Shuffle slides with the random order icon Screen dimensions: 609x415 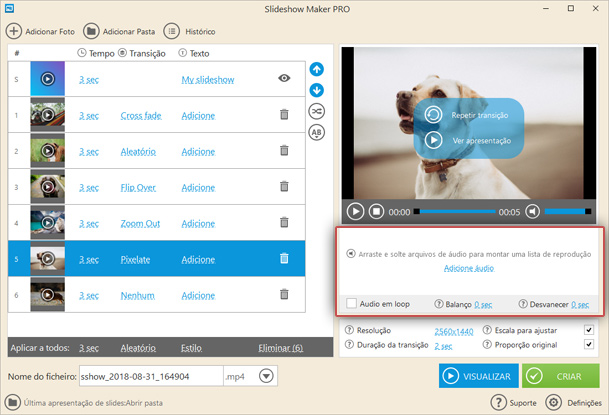[x=317, y=111]
